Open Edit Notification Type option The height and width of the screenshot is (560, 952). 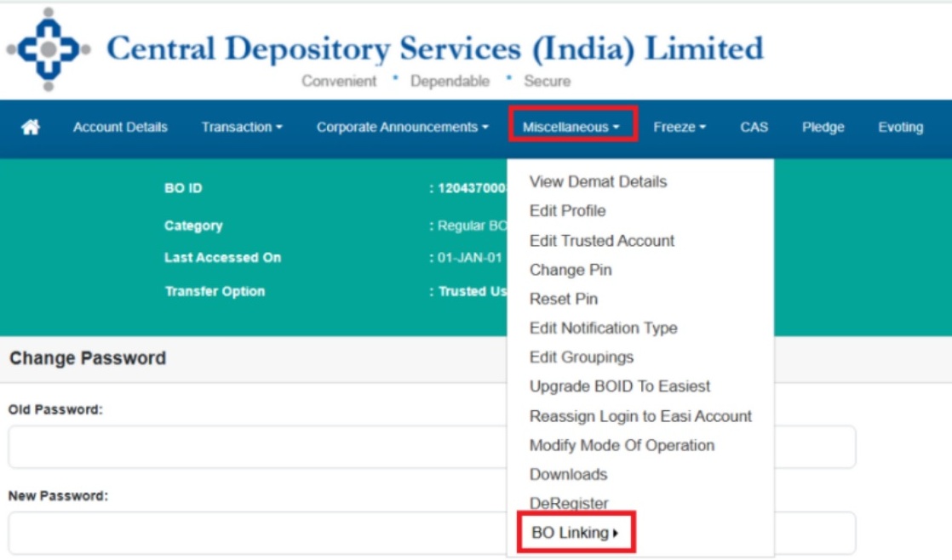[603, 328]
